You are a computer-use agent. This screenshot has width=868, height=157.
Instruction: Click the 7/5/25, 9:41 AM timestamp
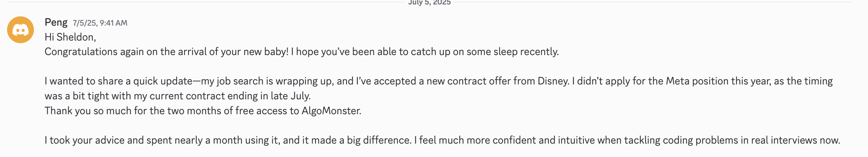(x=100, y=23)
